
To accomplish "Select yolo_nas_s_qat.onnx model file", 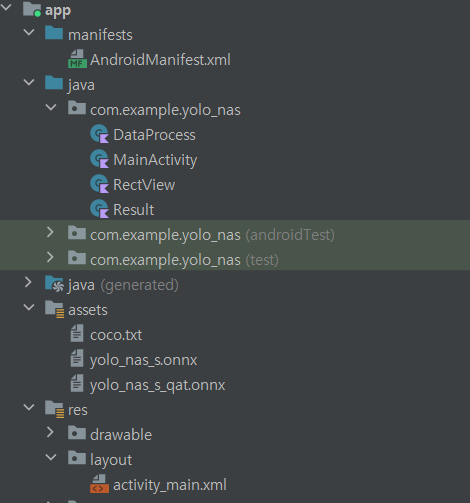I will tap(157, 385).
